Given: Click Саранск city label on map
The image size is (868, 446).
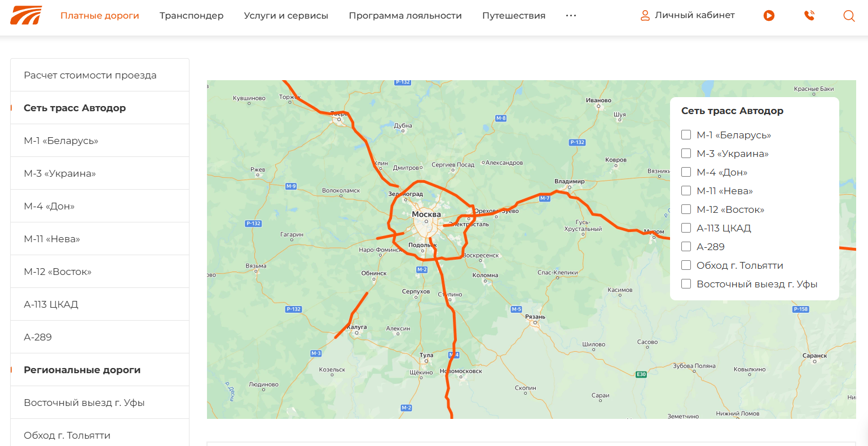Looking at the screenshot, I should [814, 356].
